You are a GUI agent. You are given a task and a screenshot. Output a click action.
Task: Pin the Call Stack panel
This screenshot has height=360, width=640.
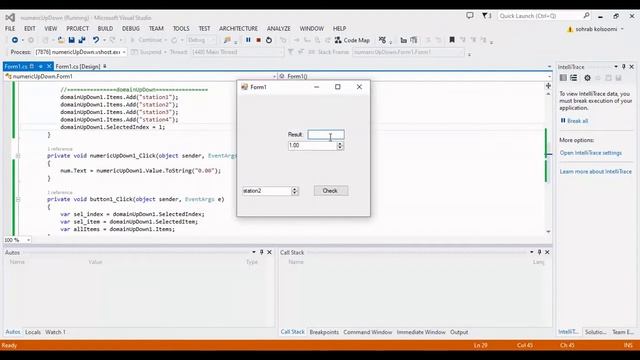click(x=539, y=252)
